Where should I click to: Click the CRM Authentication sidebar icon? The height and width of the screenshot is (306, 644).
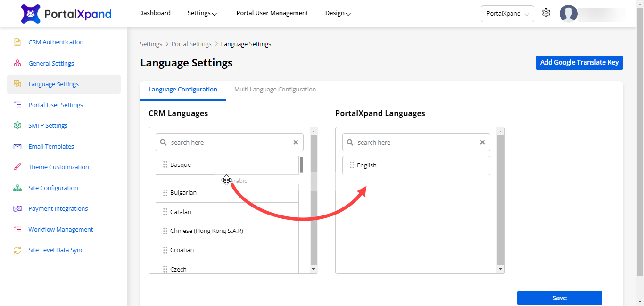click(x=17, y=42)
